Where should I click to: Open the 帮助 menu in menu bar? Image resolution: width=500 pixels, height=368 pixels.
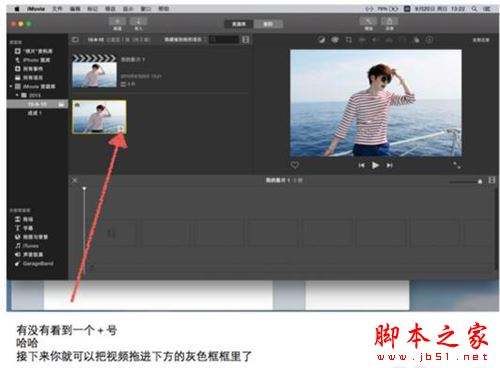(163, 9)
